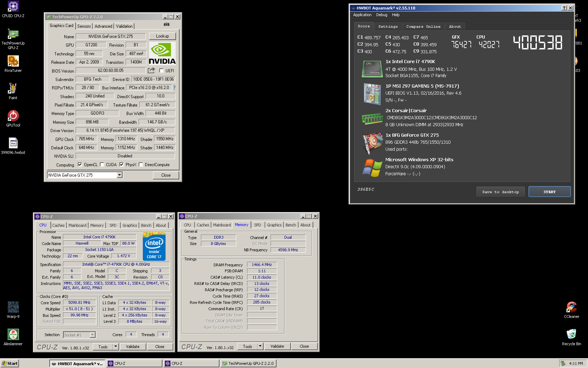This screenshot has width=588, height=368.
Task: Switch to the Advanced tab in GPU-Z
Action: [103, 26]
